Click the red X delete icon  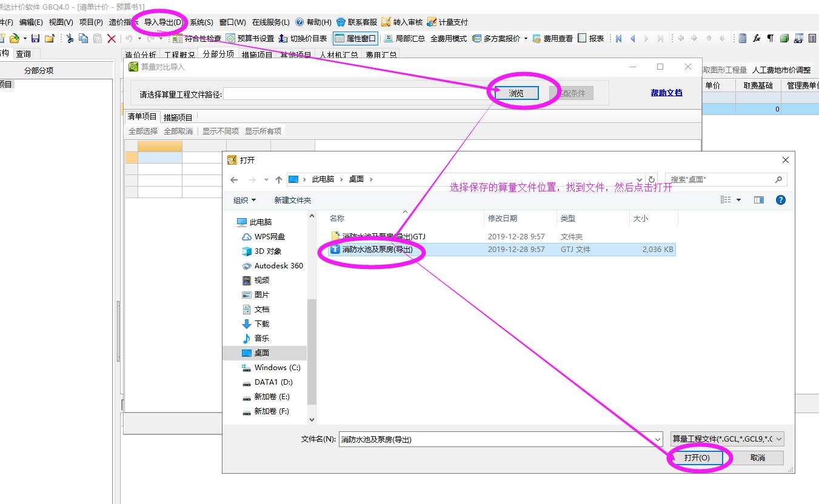click(x=112, y=38)
